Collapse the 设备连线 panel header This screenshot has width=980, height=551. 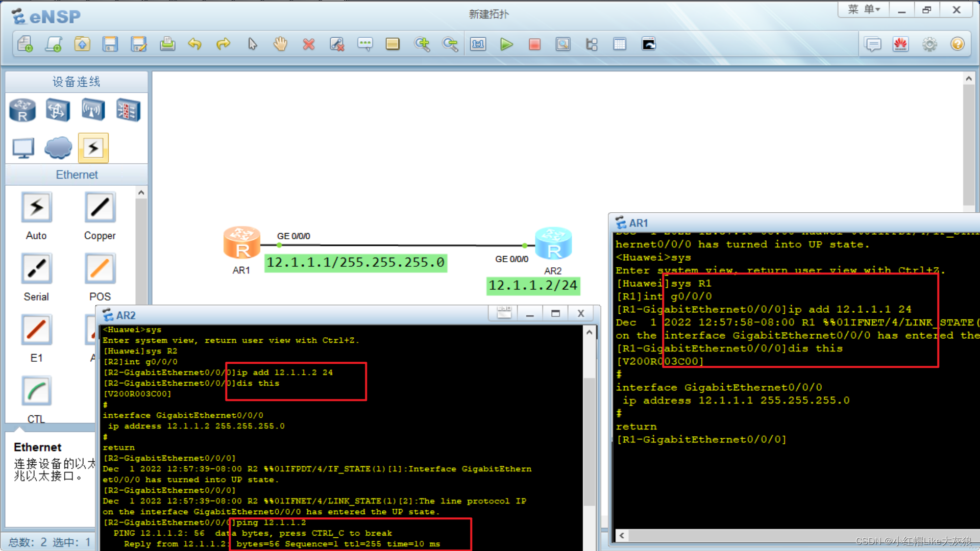click(x=76, y=82)
